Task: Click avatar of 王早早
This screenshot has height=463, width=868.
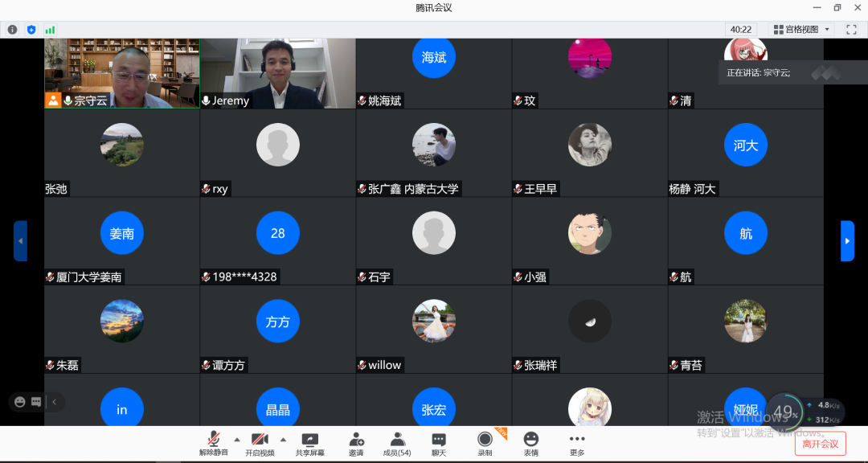Action: (x=590, y=145)
